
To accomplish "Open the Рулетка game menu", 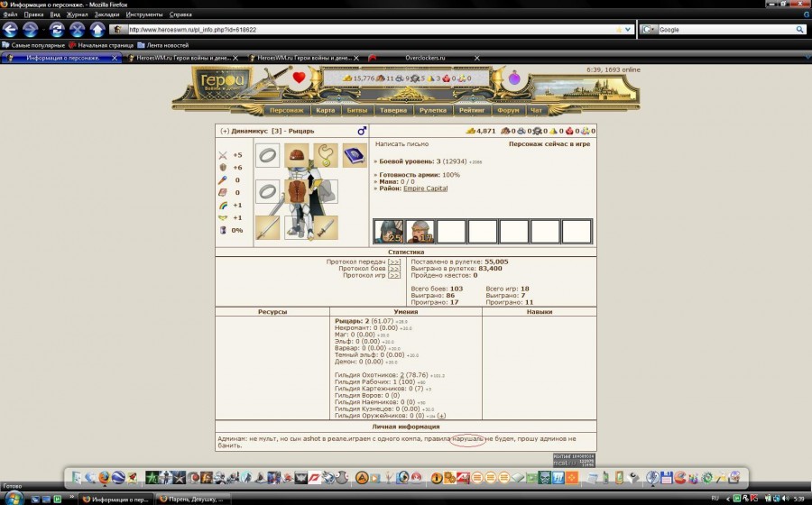I will 433,110.
